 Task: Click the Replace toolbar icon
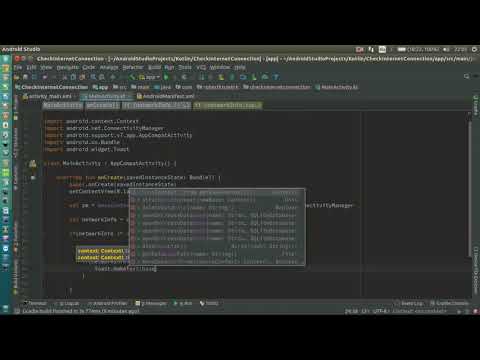102,77
